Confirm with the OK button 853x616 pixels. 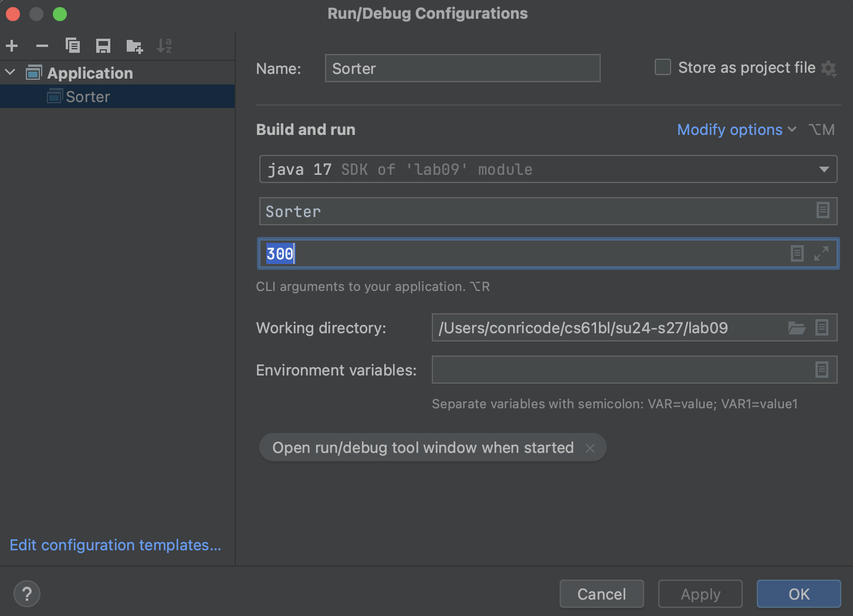pos(799,594)
